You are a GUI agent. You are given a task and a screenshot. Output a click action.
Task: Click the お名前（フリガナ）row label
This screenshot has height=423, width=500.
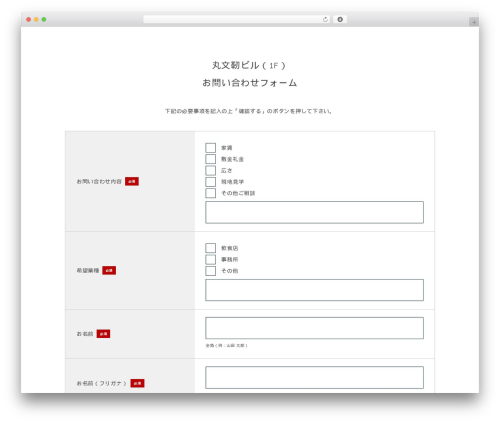(x=102, y=383)
